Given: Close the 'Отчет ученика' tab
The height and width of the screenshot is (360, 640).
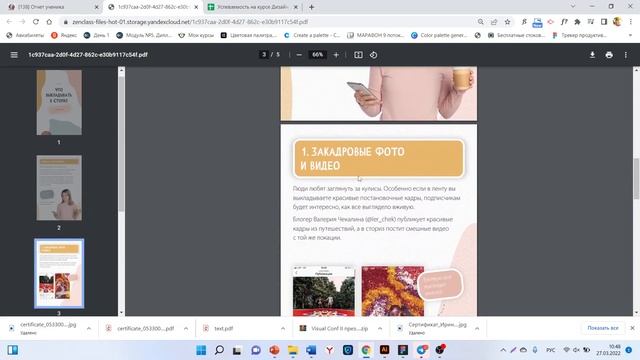Looking at the screenshot, I should (97, 7).
